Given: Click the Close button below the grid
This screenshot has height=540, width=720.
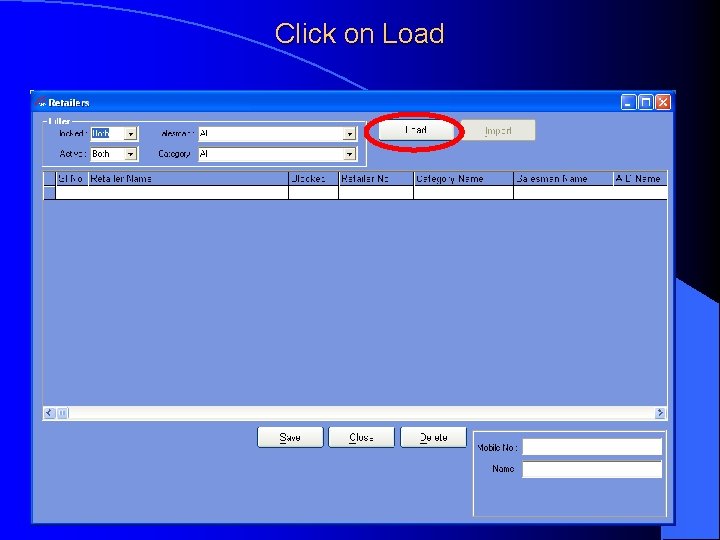Looking at the screenshot, I should point(361,437).
